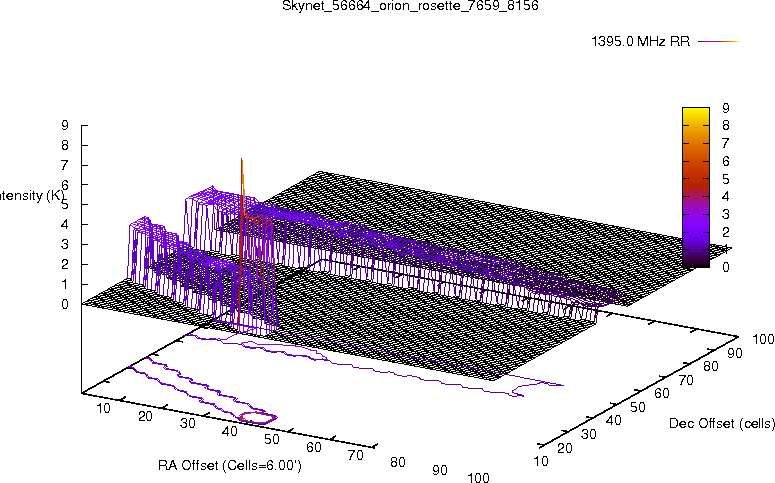775x483 pixels.
Task: Pick Dec Offset tick label 40
Action: click(613, 421)
